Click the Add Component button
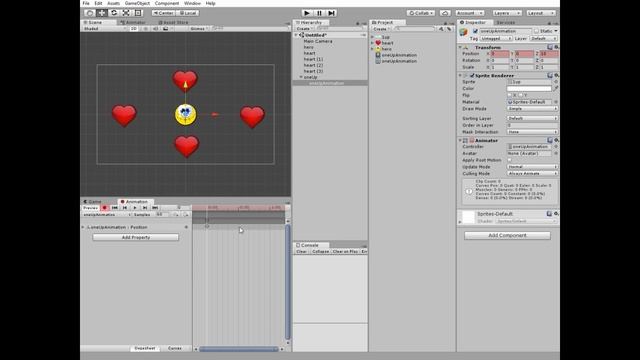Viewport: 640px width, 360px height. pyautogui.click(x=507, y=236)
